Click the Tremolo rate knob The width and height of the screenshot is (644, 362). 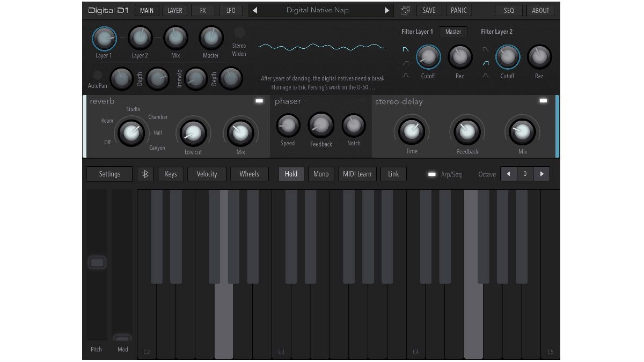pyautogui.click(x=195, y=79)
